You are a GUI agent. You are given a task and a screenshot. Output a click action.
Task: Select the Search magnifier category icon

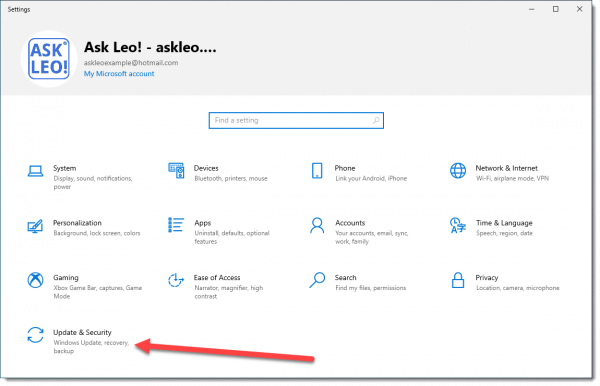click(317, 280)
